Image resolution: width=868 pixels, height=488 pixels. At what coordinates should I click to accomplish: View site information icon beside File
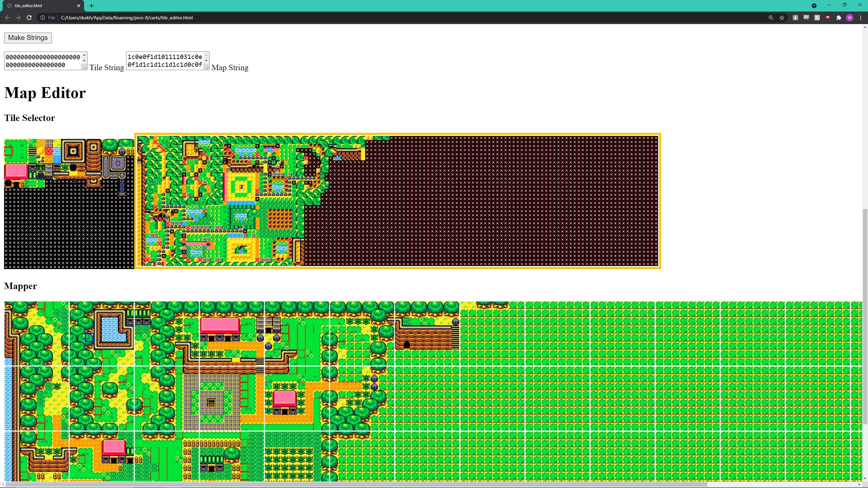click(42, 18)
